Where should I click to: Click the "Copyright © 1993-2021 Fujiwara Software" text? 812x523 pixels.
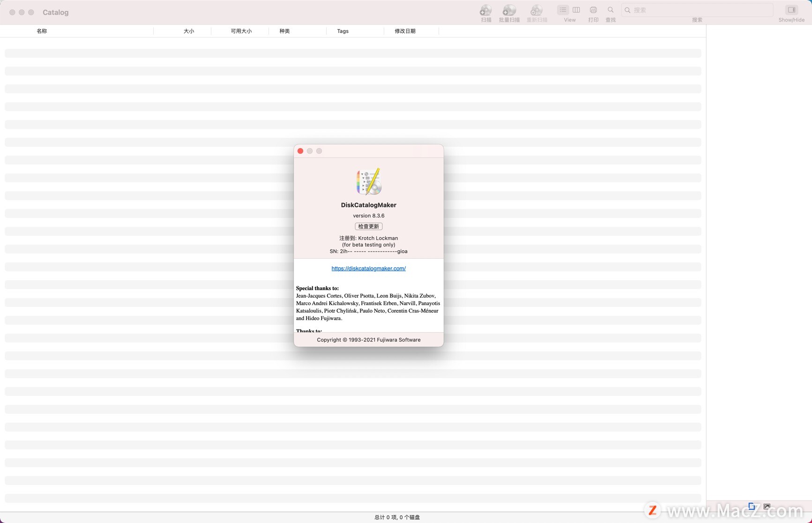[x=369, y=340]
